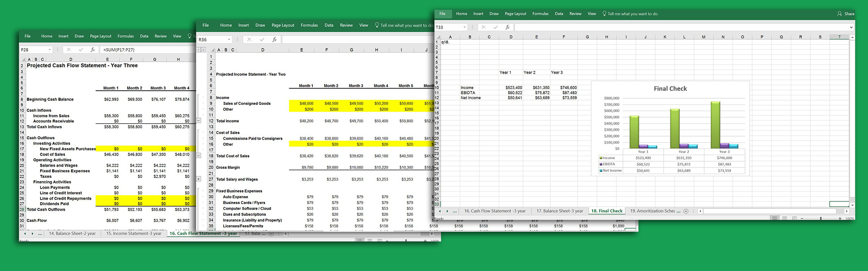
Task: Click the Enter checkmark beside the P28 name box
Action: [81, 50]
